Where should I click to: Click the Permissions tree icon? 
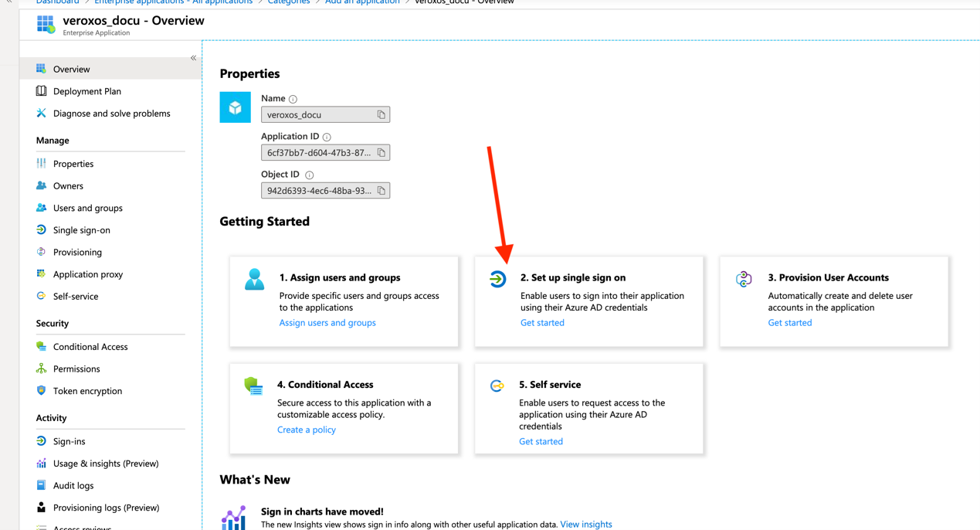(x=42, y=369)
